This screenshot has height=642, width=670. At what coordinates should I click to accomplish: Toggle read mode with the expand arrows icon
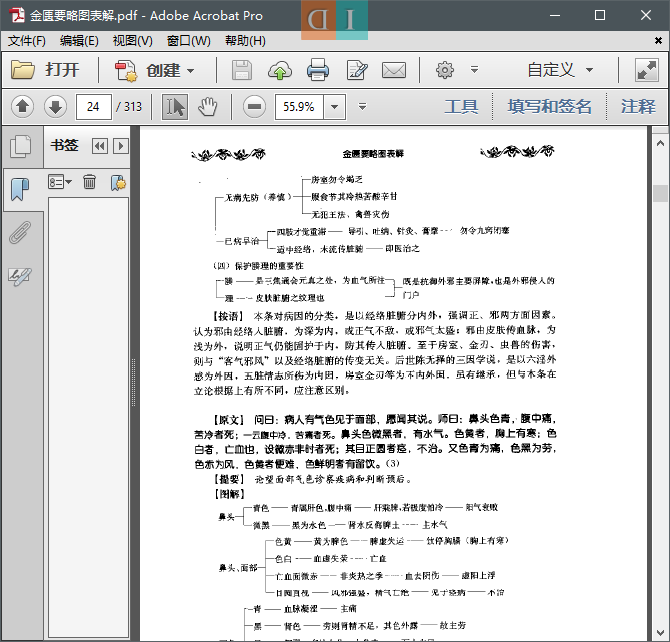[x=646, y=70]
